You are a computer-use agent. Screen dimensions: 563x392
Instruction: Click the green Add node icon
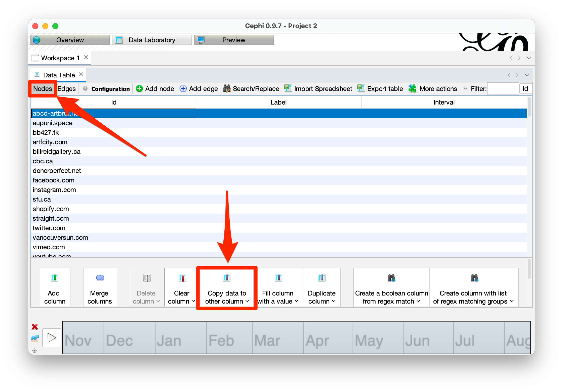pyautogui.click(x=139, y=88)
